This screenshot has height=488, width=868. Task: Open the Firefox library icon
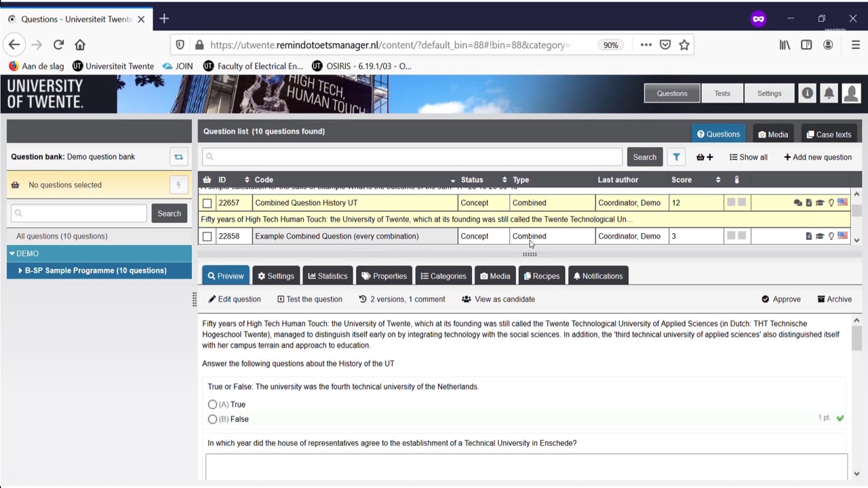click(x=785, y=45)
